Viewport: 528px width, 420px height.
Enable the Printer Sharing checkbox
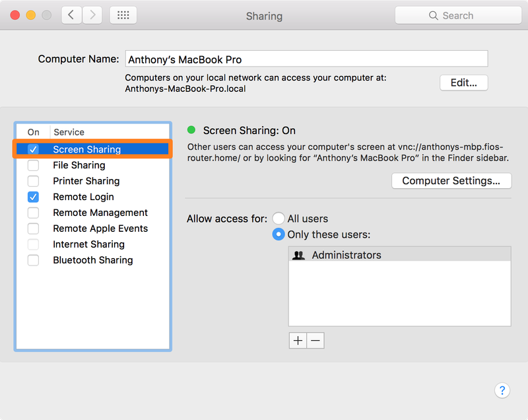click(x=33, y=181)
